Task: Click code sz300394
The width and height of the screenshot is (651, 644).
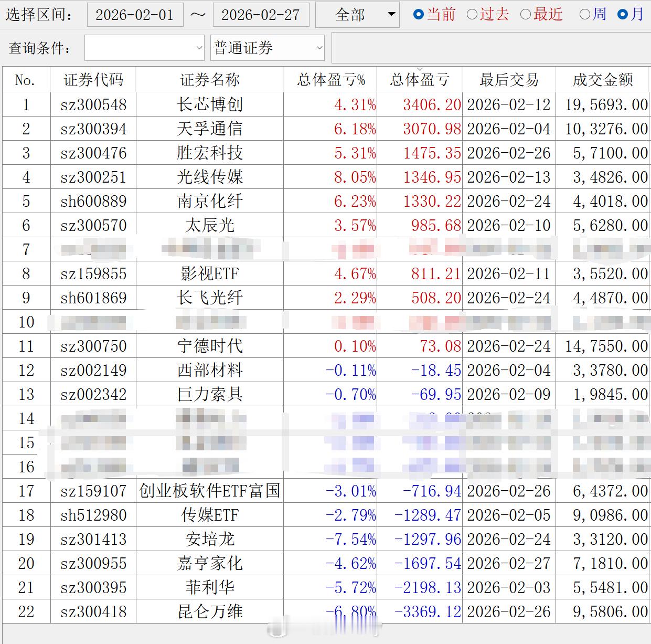Action: pyautogui.click(x=93, y=129)
